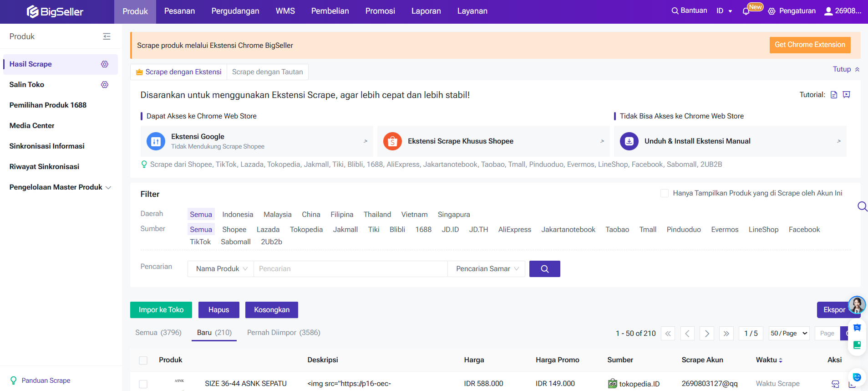
Task: Collapse panel with Tutup link
Action: click(x=846, y=69)
